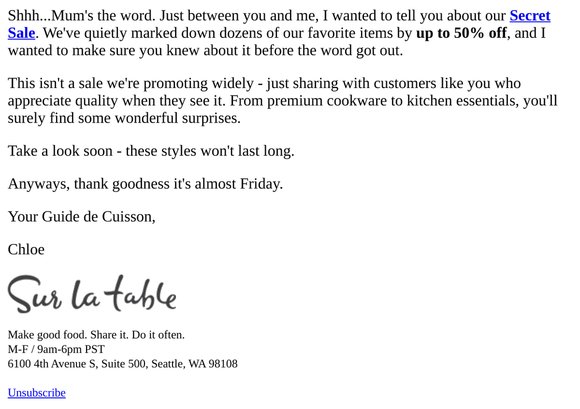Click "these styles won't last long" phrase
The height and width of the screenshot is (409, 580).
pos(210,151)
